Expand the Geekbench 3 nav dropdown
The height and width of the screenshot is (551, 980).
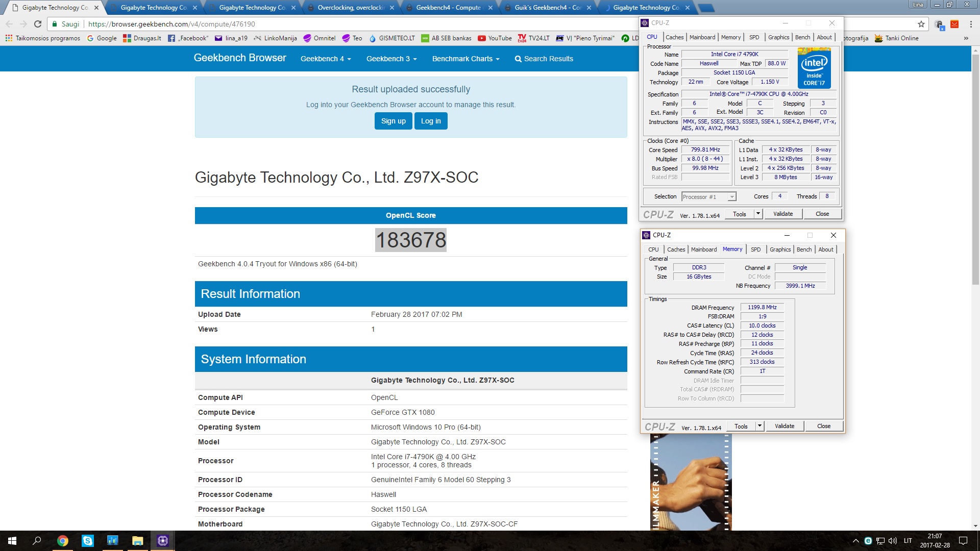click(391, 59)
